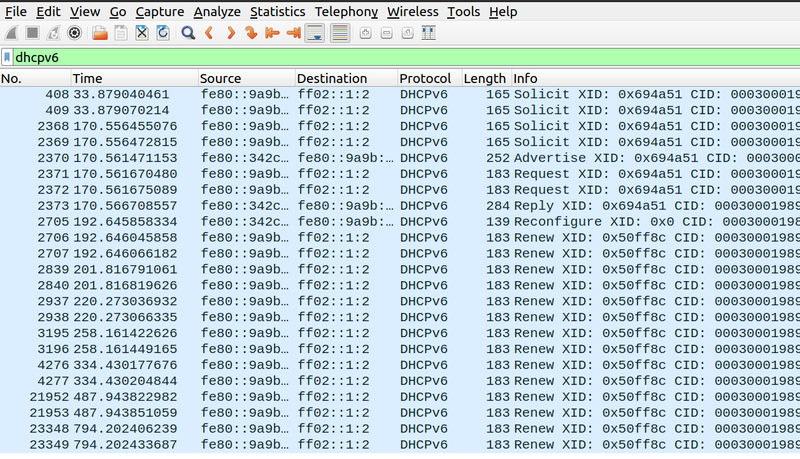Go to the previous packet arrow
Viewport: 800px width, 459px height.
click(x=209, y=33)
